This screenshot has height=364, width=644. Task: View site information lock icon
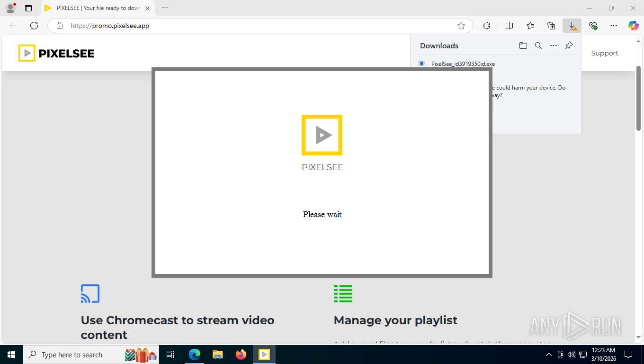click(59, 26)
